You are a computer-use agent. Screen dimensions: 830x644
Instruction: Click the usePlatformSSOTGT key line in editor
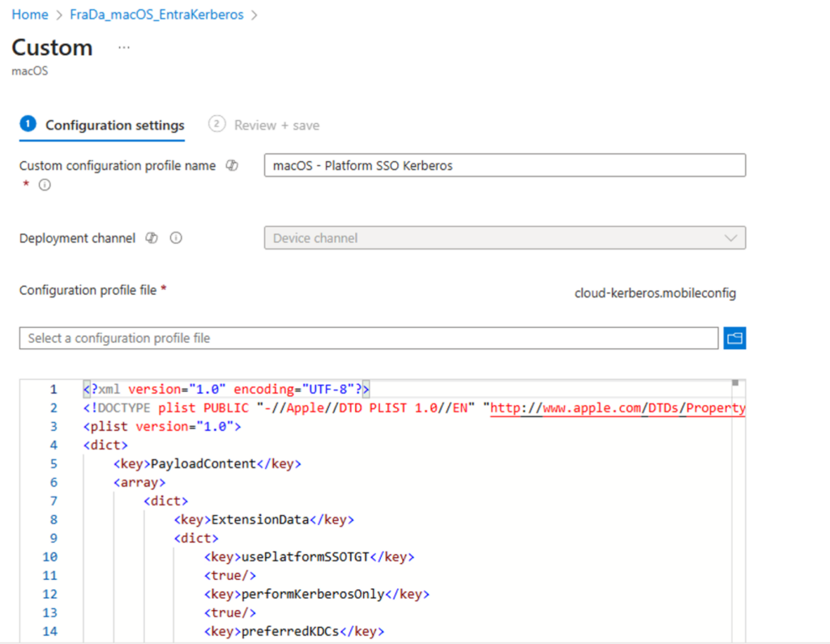pos(309,557)
